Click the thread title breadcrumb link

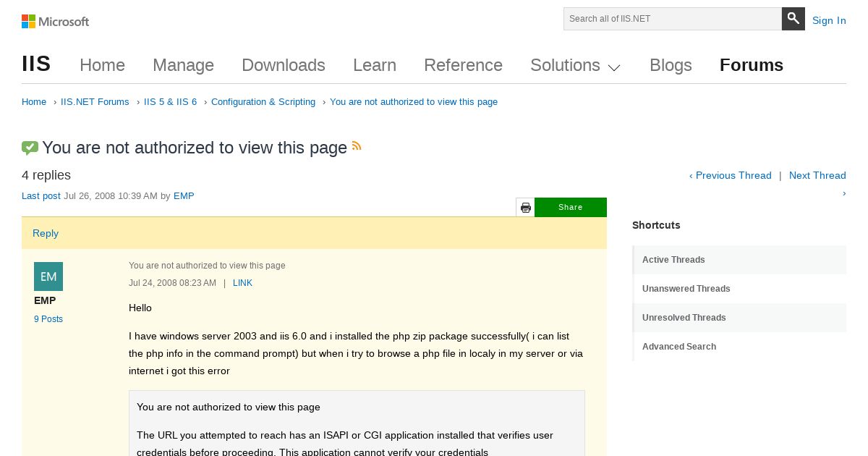tap(414, 102)
